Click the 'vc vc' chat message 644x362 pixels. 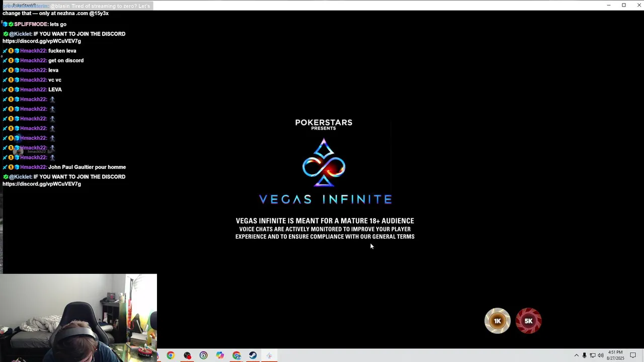tap(55, 80)
